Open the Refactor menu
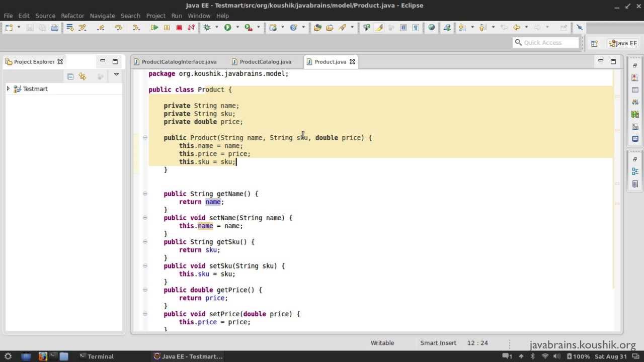The height and width of the screenshot is (362, 644). [x=72, y=16]
